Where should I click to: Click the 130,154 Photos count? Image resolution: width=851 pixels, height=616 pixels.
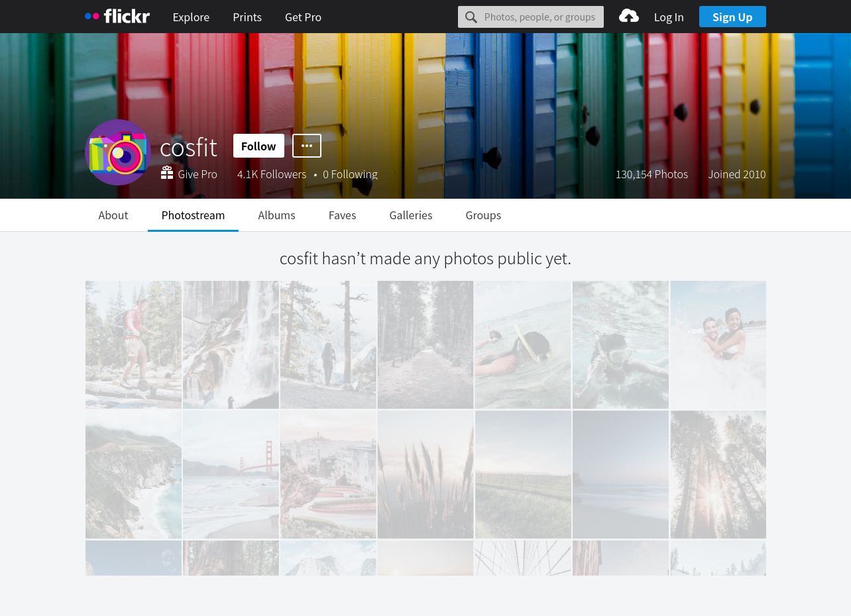(652, 174)
